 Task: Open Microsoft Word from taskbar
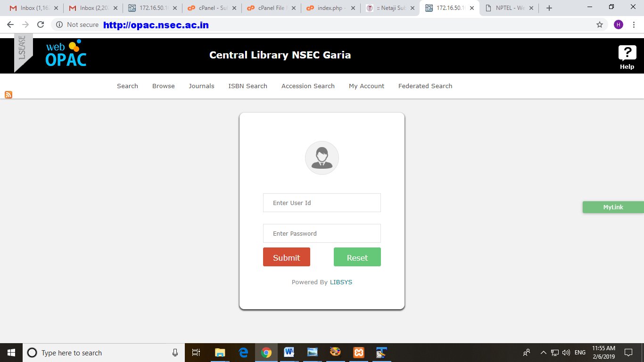289,353
